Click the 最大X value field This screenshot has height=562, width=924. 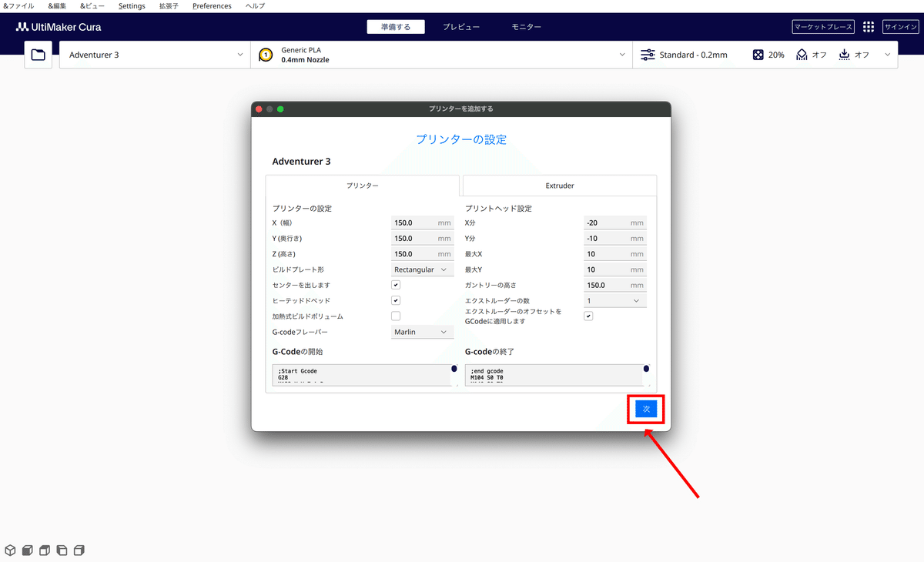point(615,254)
